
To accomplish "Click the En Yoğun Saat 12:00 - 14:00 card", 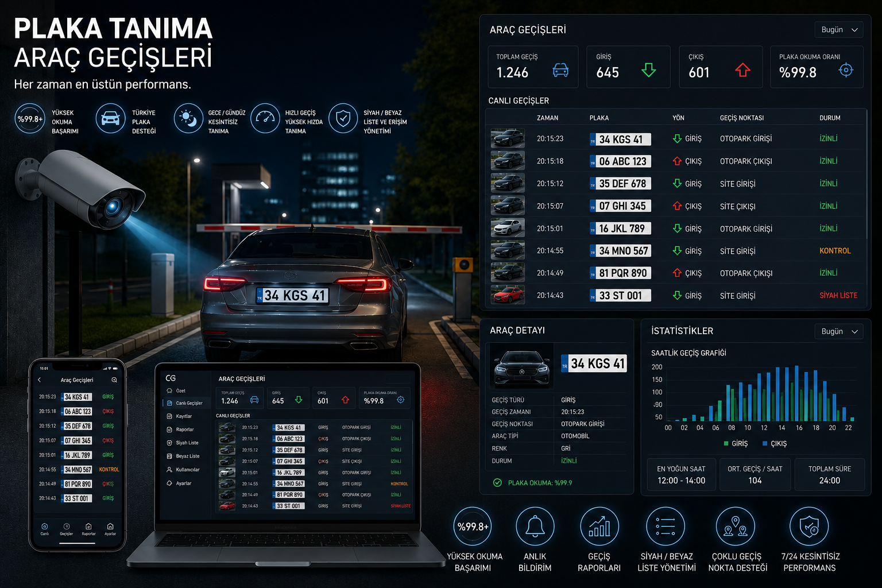I will tap(682, 474).
